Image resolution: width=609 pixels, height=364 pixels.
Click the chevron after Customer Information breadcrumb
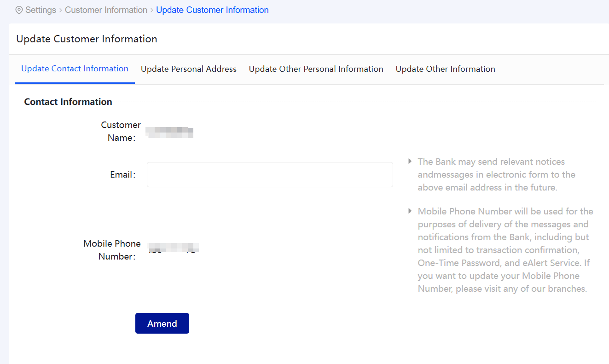(151, 10)
